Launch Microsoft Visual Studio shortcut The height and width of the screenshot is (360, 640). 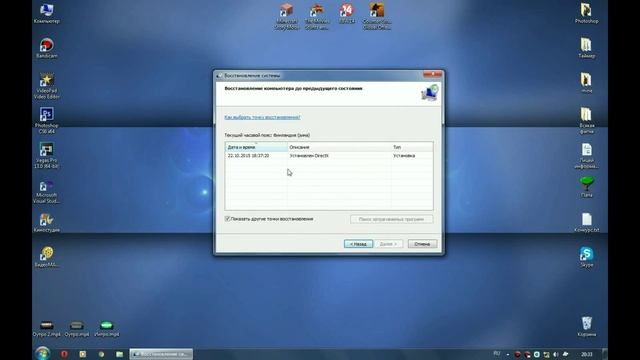[47, 191]
